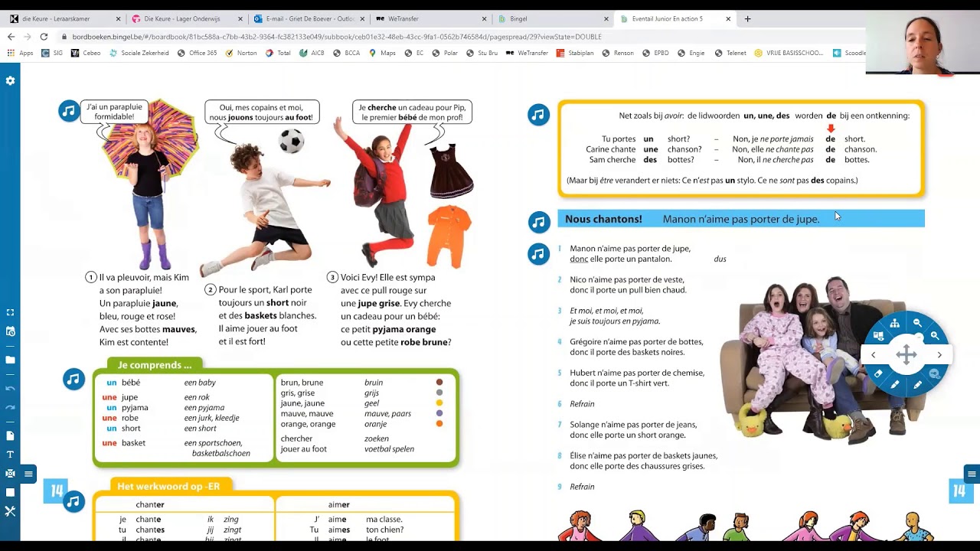Open the Maps bookmark

[382, 53]
